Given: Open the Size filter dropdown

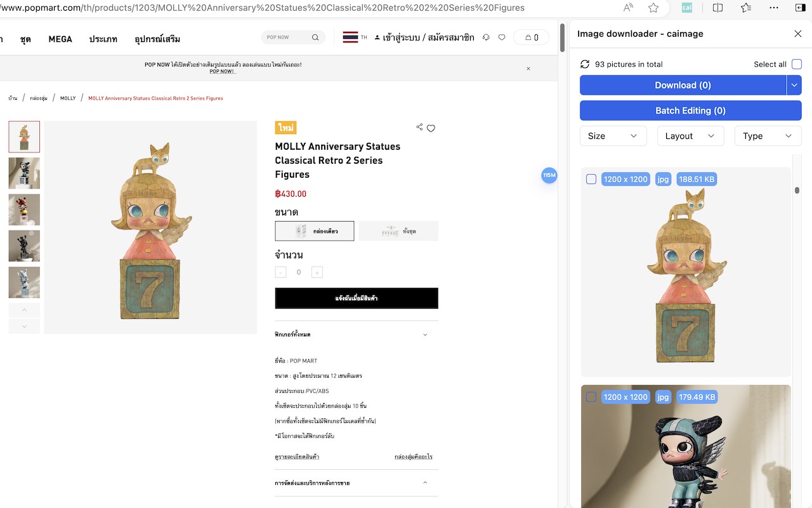Looking at the screenshot, I should point(613,136).
